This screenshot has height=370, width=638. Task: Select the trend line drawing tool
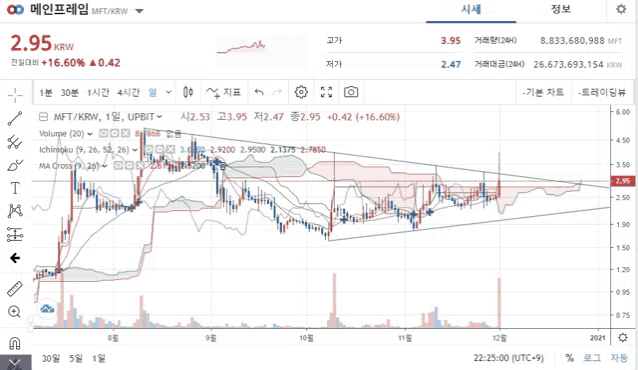(x=15, y=118)
